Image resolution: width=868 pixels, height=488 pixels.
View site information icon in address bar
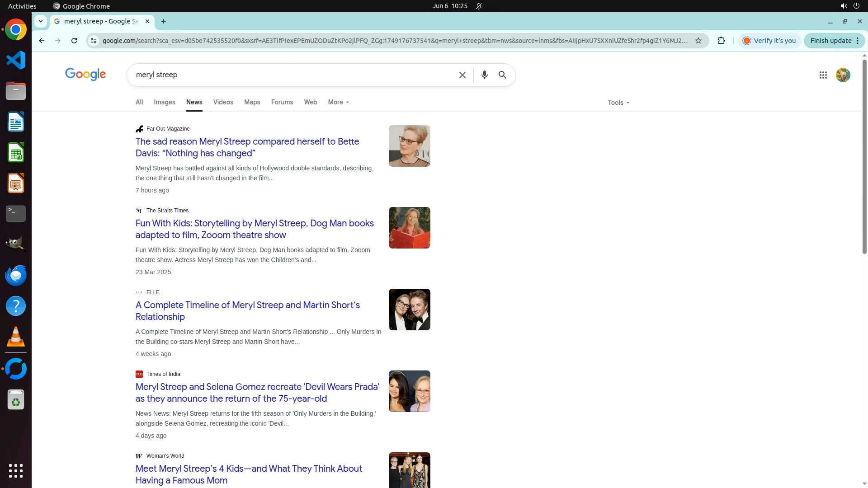tap(93, 41)
